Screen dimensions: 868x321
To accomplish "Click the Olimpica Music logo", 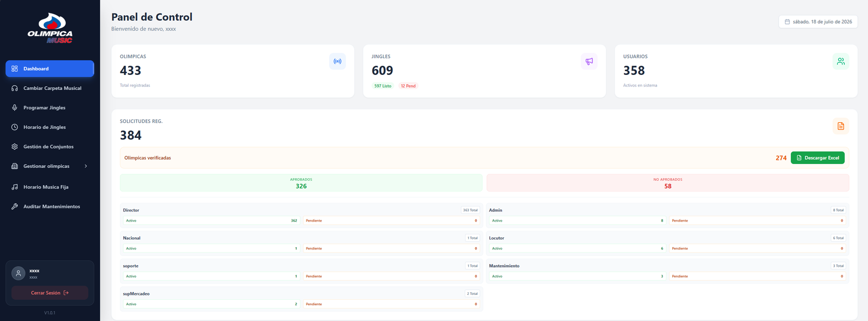I will (x=50, y=28).
